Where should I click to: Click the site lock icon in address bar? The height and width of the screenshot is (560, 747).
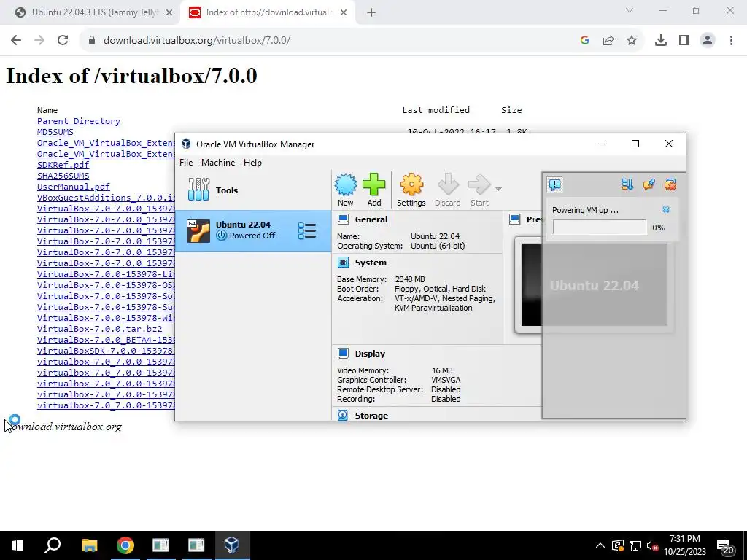91,40
